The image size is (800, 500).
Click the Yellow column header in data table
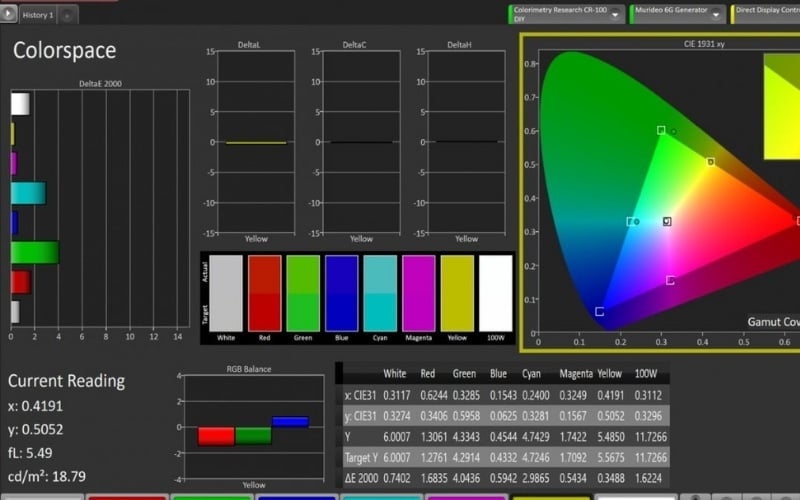[x=609, y=373]
